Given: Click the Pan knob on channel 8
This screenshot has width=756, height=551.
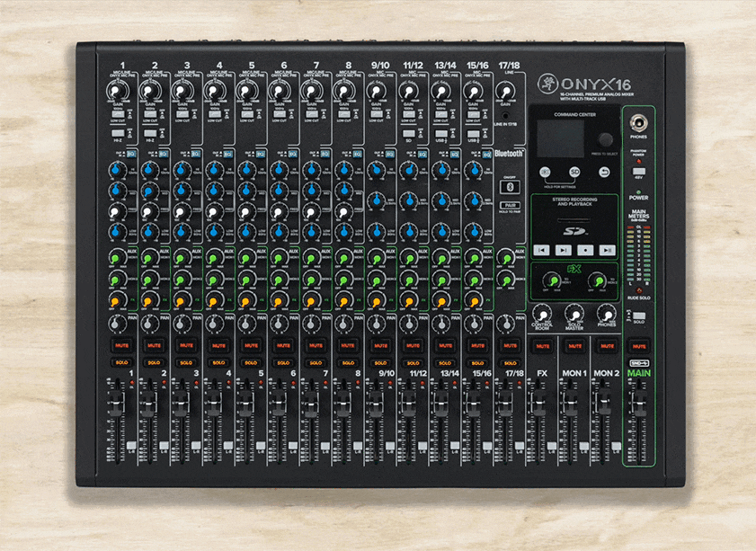Looking at the screenshot, I should (x=343, y=324).
